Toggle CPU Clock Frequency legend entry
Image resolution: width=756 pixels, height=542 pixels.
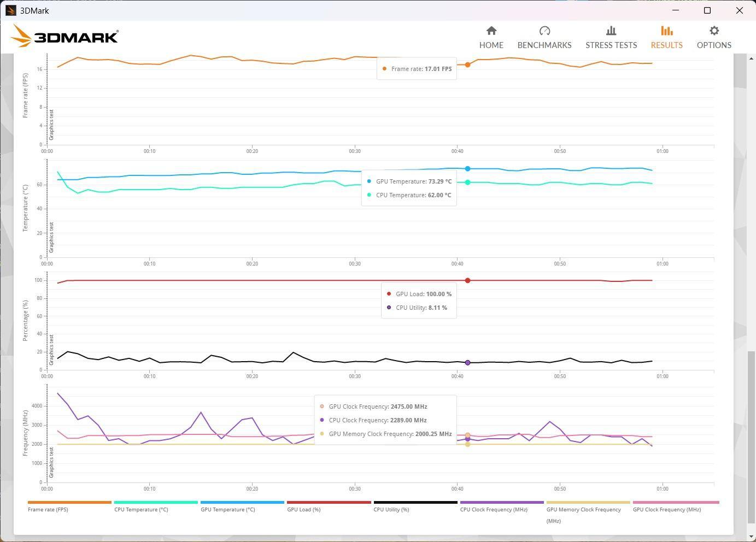pos(493,509)
